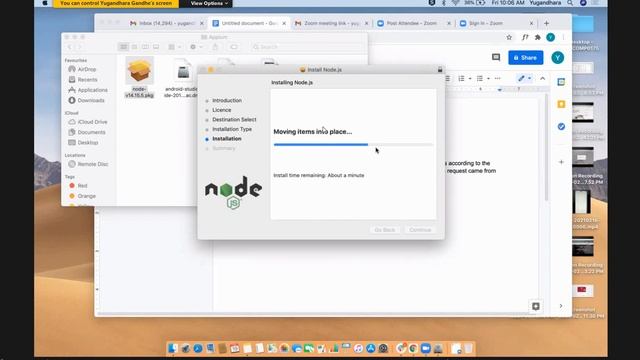This screenshot has height=360, width=640.
Task: Open Google account avatar in Docs
Action: pos(558,58)
